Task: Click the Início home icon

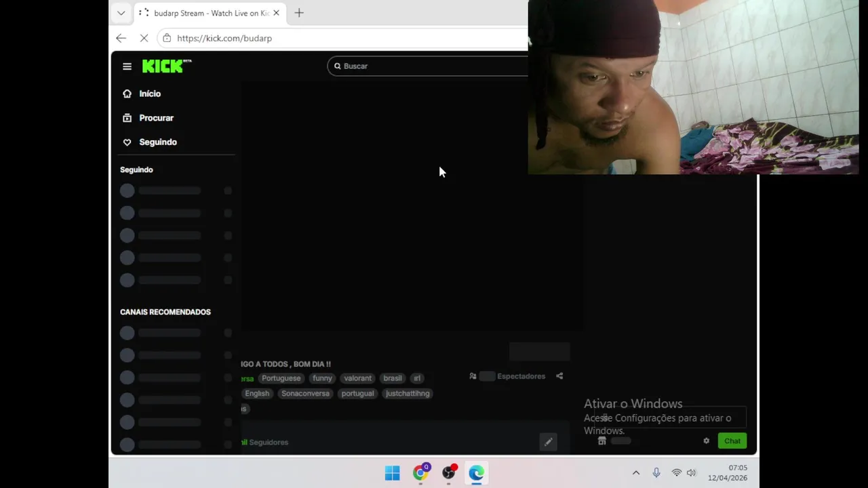Action: click(127, 94)
